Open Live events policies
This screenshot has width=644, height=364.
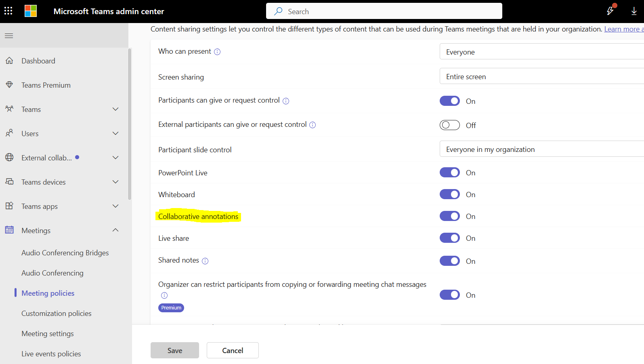[51, 354]
